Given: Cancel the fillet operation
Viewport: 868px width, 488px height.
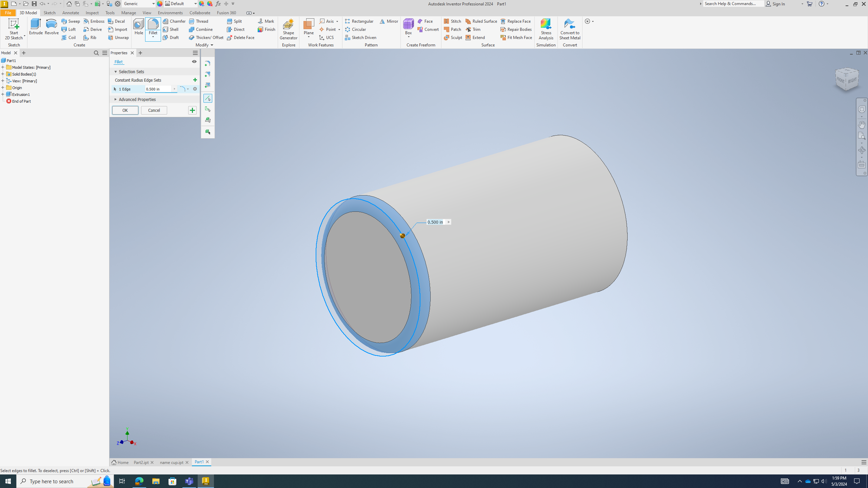Looking at the screenshot, I should point(154,110).
